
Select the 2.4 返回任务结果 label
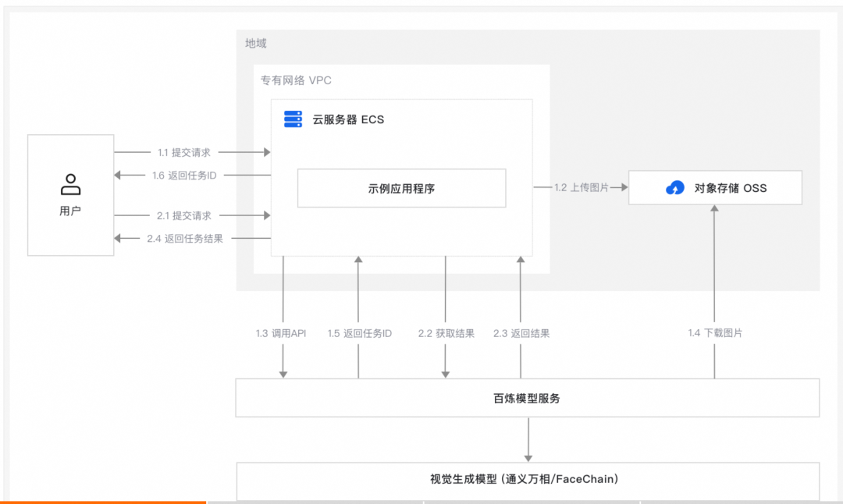click(x=185, y=239)
